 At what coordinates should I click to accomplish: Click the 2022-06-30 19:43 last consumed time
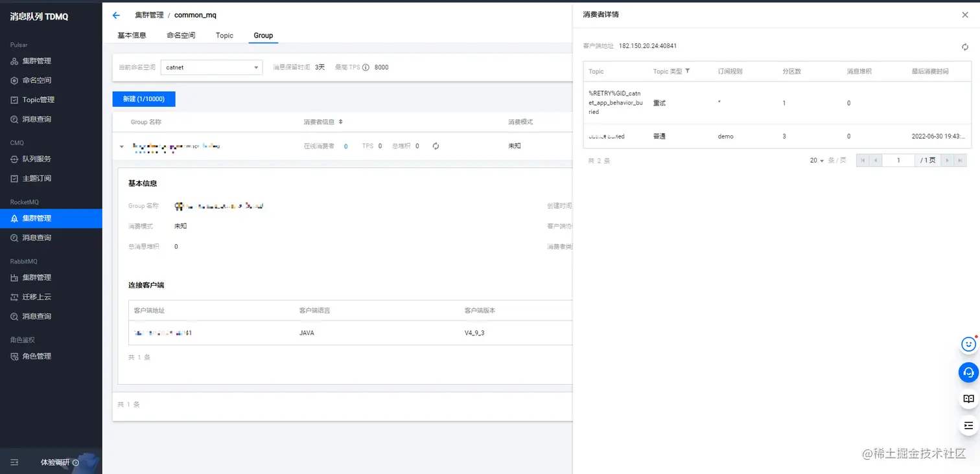[938, 137]
